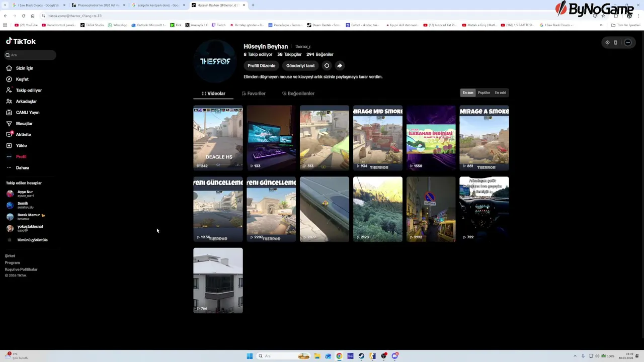Sort videos by Popüler

click(484, 93)
